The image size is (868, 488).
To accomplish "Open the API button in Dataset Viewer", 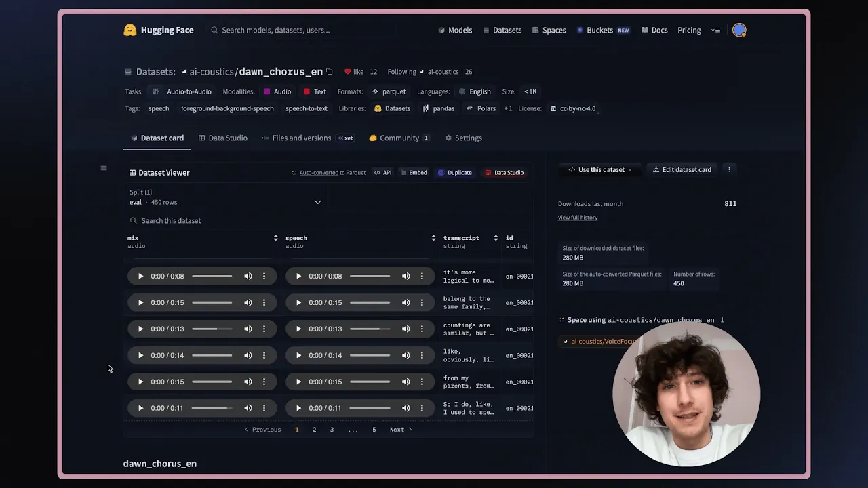I will tap(383, 173).
